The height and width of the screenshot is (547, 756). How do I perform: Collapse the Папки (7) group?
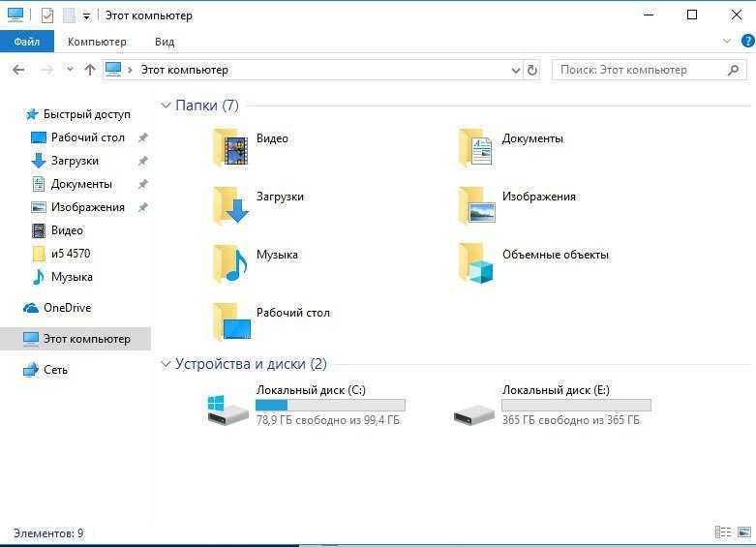click(x=166, y=106)
